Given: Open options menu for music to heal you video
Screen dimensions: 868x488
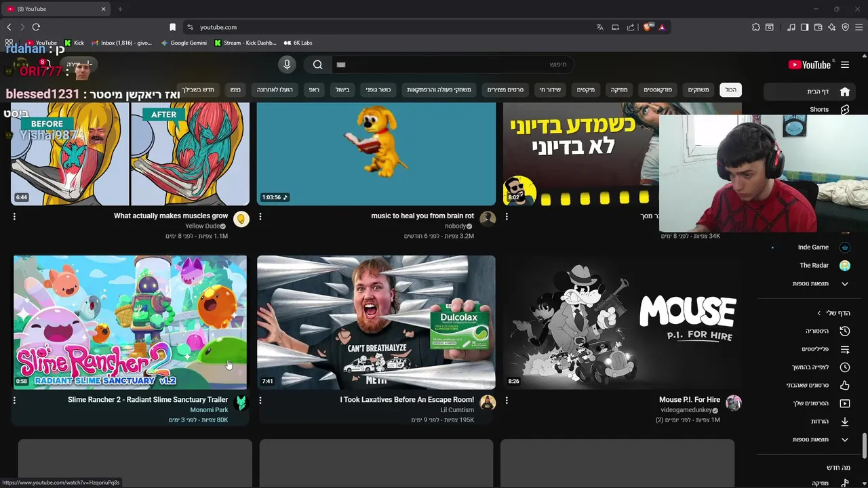Looking at the screenshot, I should [x=260, y=216].
